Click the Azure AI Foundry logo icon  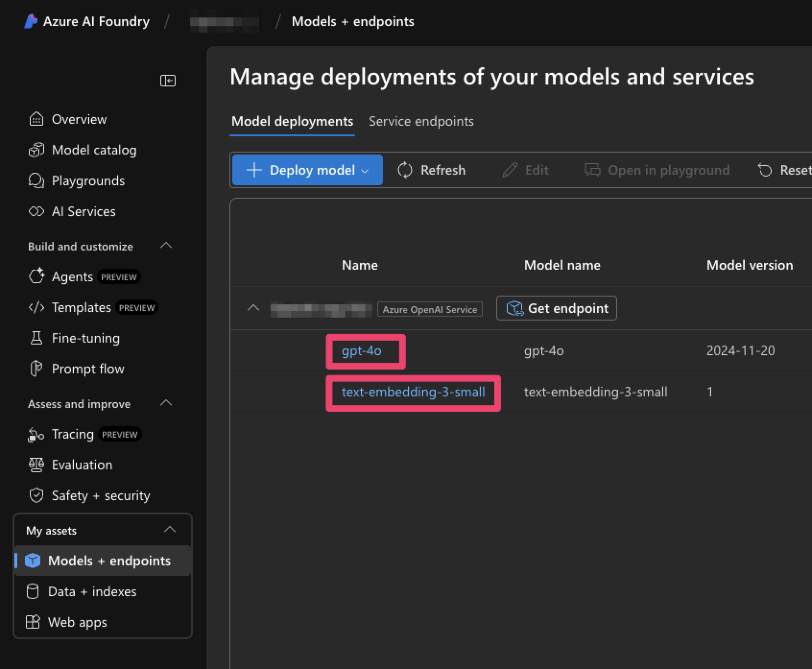pyautogui.click(x=31, y=22)
